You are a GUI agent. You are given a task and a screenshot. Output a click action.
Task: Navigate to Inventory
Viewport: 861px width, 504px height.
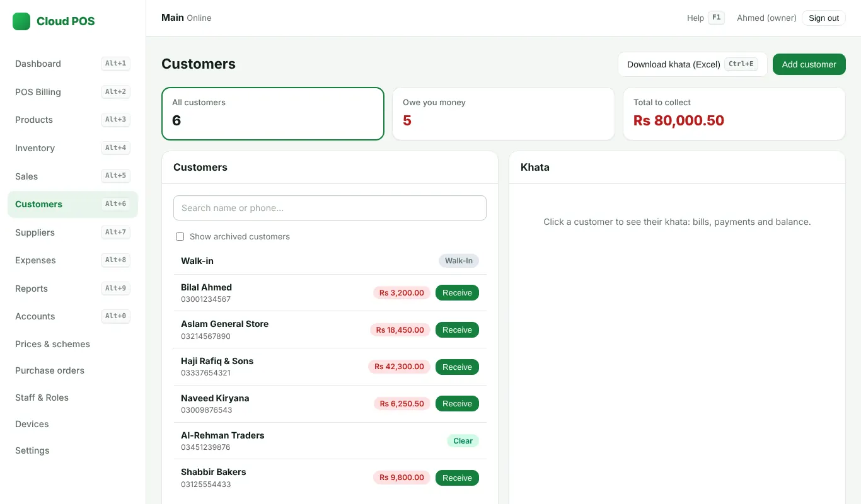point(72,148)
